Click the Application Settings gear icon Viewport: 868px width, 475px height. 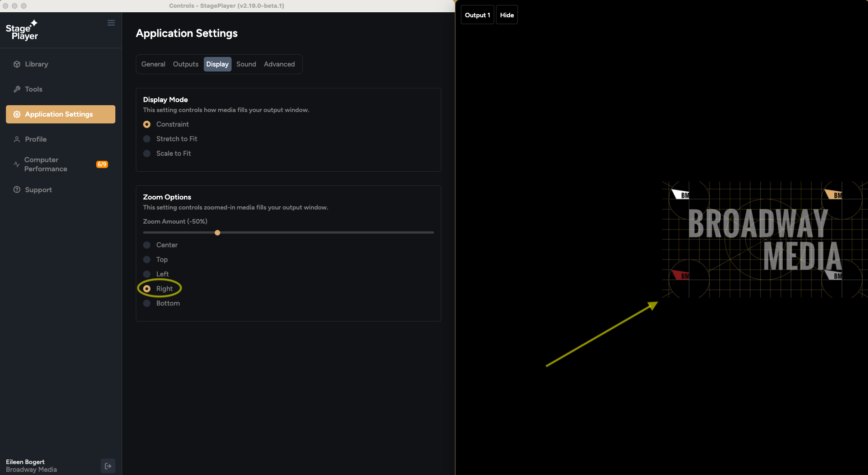click(x=17, y=114)
